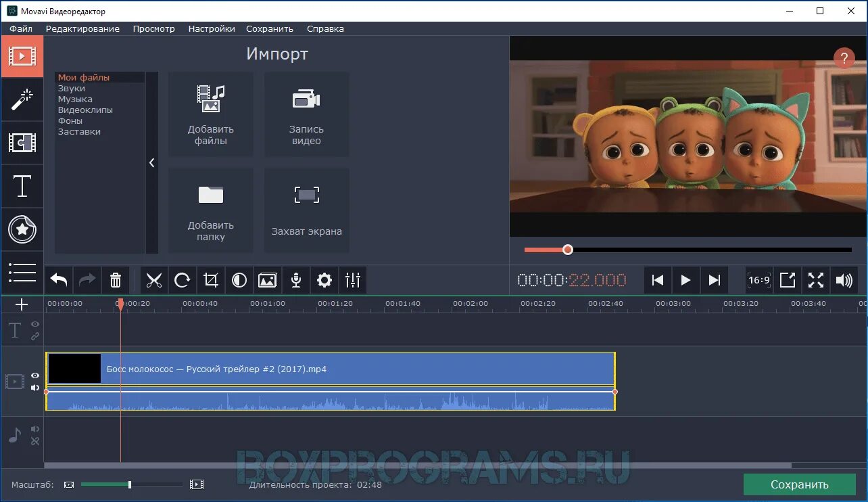The width and height of the screenshot is (868, 502).
Task: Switch preview to full screen
Action: point(816,280)
